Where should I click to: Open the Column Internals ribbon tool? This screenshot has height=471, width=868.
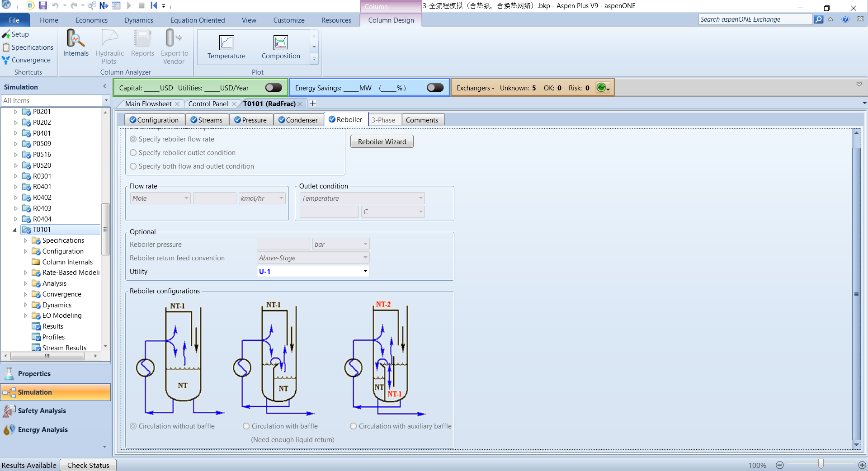point(75,43)
